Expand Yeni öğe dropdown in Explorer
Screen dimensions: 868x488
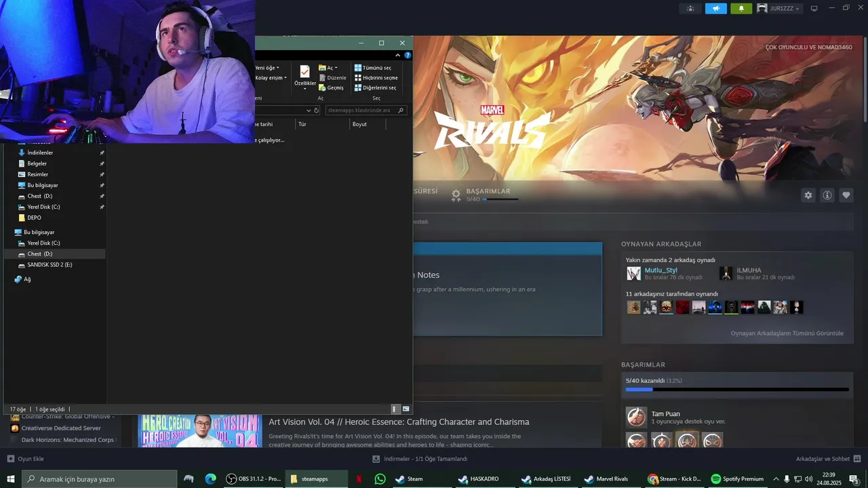[267, 68]
